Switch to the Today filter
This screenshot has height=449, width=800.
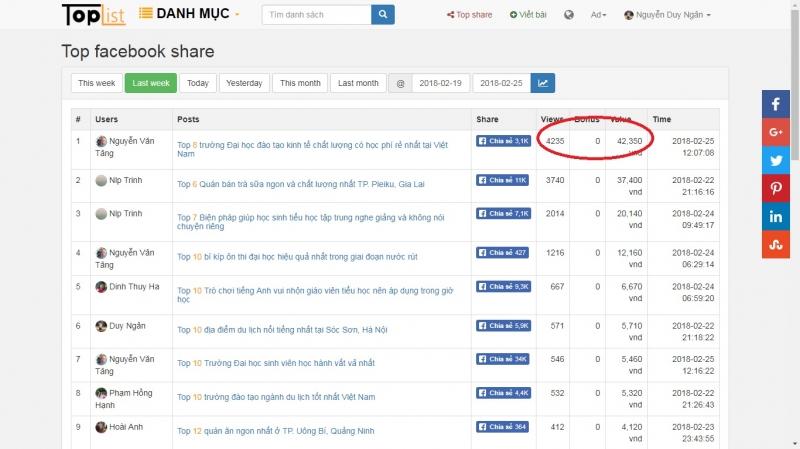click(x=197, y=83)
